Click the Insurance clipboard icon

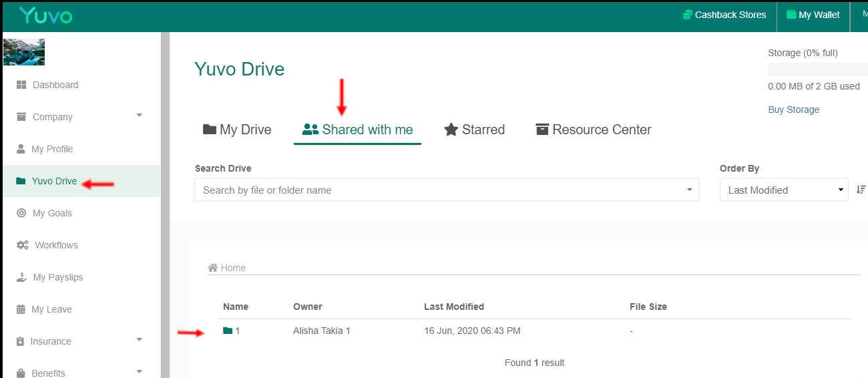coord(20,341)
